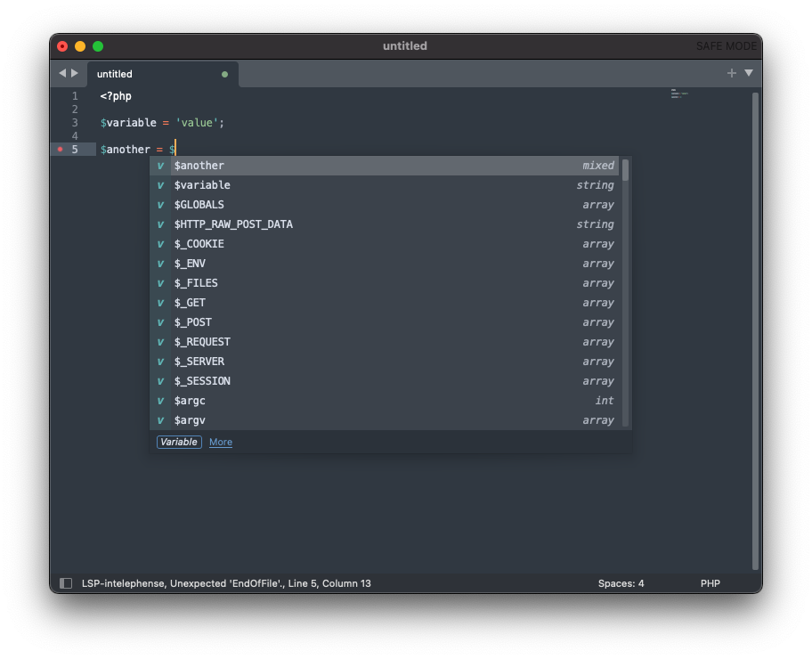Open the Spaces: 4 indentation menu

[621, 583]
